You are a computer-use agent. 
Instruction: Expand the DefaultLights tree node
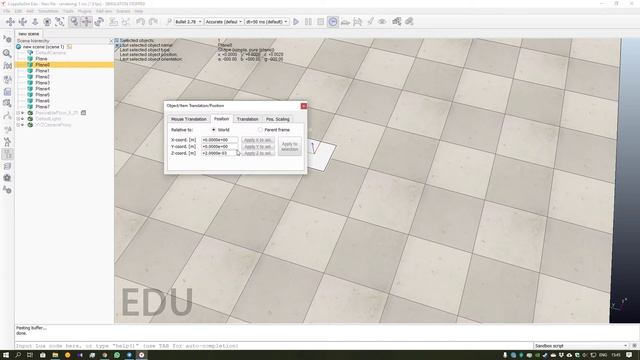(18, 119)
